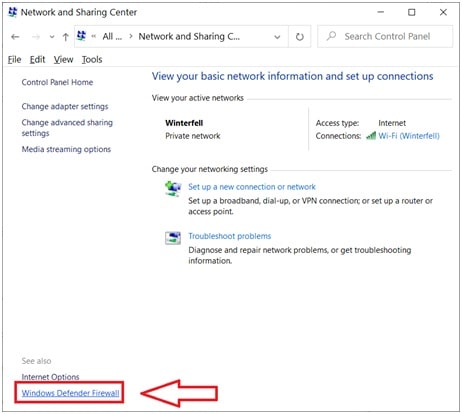This screenshot has height=414, width=462.
Task: Open the recent locations dropdown chevron
Action: coord(52,37)
